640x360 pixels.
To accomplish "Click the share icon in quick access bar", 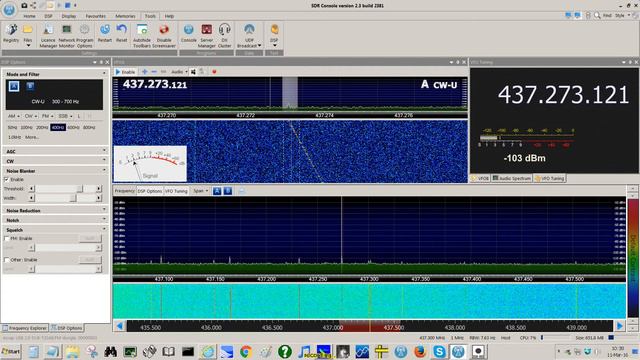I will [x=33, y=5].
